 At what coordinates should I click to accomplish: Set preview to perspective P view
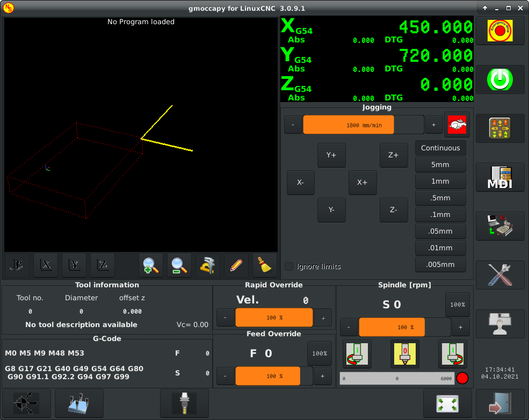pyautogui.click(x=17, y=265)
